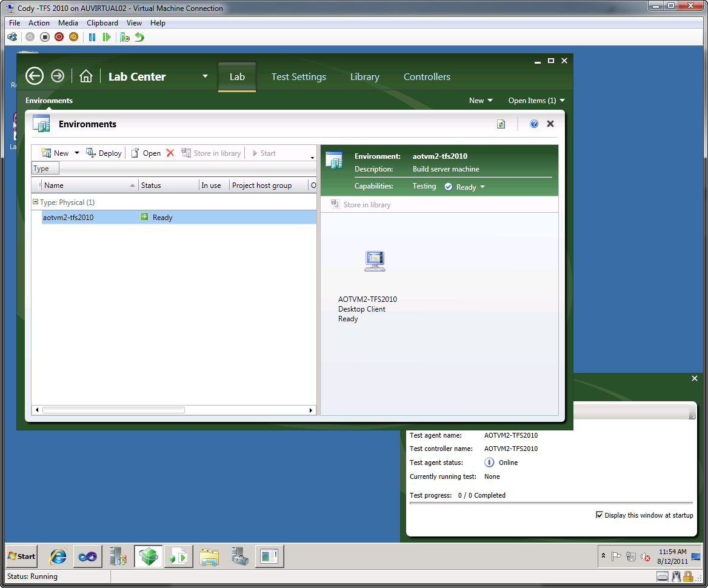
Task: Refresh the Environments view
Action: tap(501, 124)
